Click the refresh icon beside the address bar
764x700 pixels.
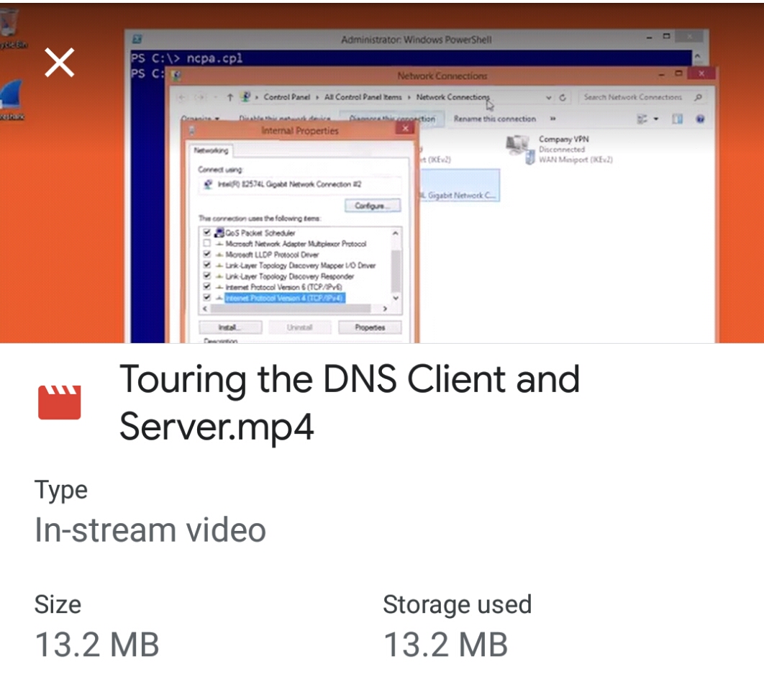click(x=563, y=97)
